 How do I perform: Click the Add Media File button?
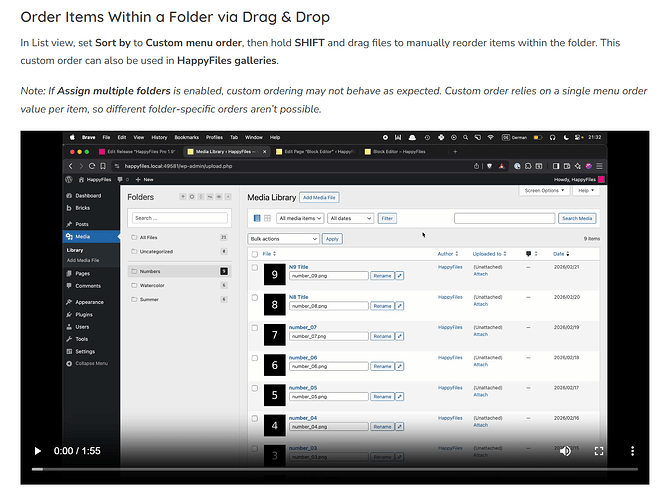[319, 198]
